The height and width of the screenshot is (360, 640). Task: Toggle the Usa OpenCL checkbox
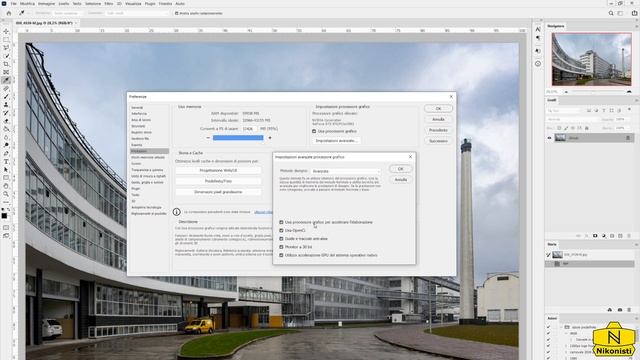[x=281, y=231]
